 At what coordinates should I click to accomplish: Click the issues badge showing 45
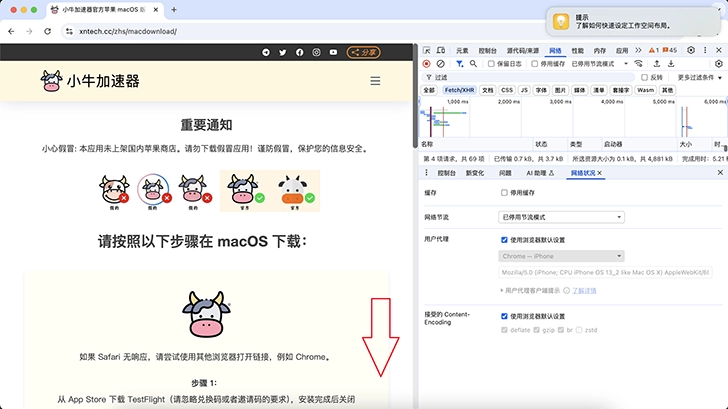670,50
